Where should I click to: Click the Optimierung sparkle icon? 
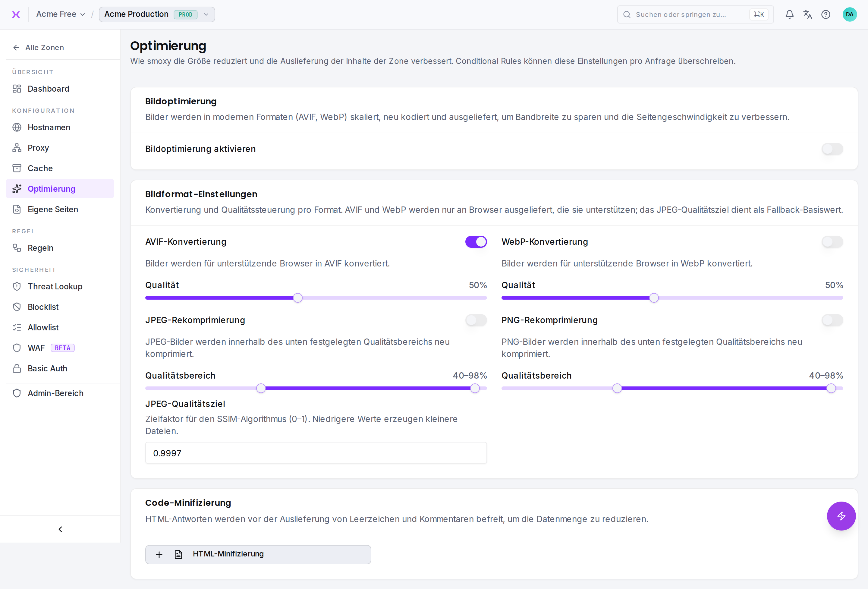[17, 189]
